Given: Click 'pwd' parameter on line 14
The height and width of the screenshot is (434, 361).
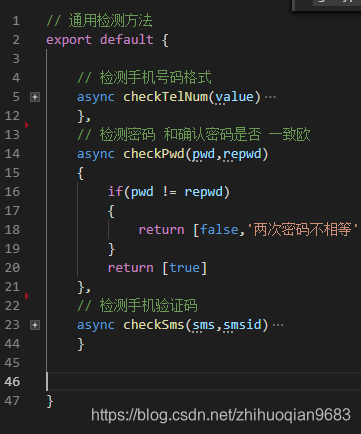Looking at the screenshot, I should point(204,154).
